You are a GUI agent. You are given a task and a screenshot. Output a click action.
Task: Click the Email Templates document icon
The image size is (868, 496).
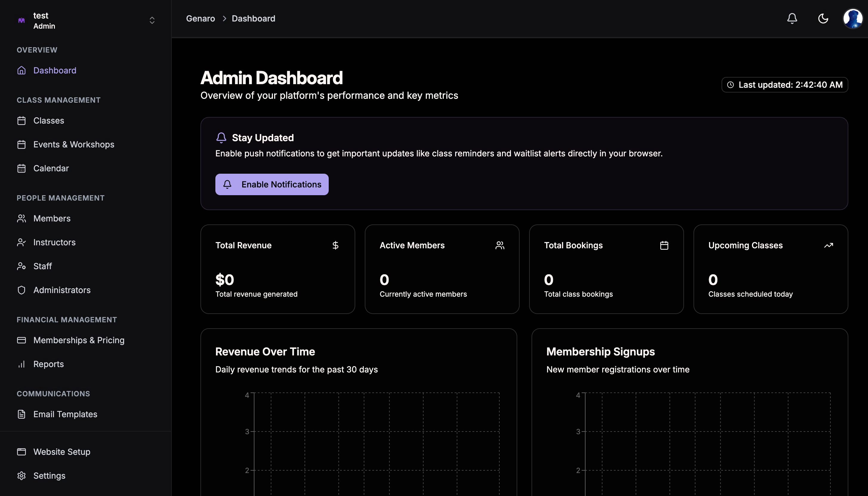tap(21, 414)
